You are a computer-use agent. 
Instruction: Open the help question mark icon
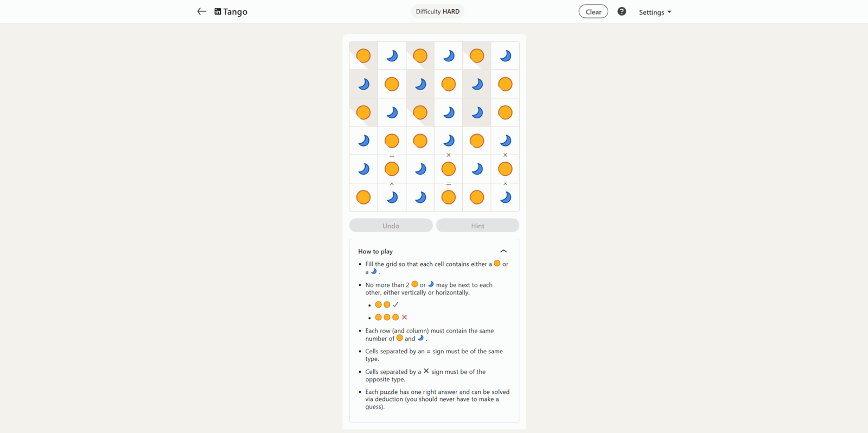[x=622, y=11]
